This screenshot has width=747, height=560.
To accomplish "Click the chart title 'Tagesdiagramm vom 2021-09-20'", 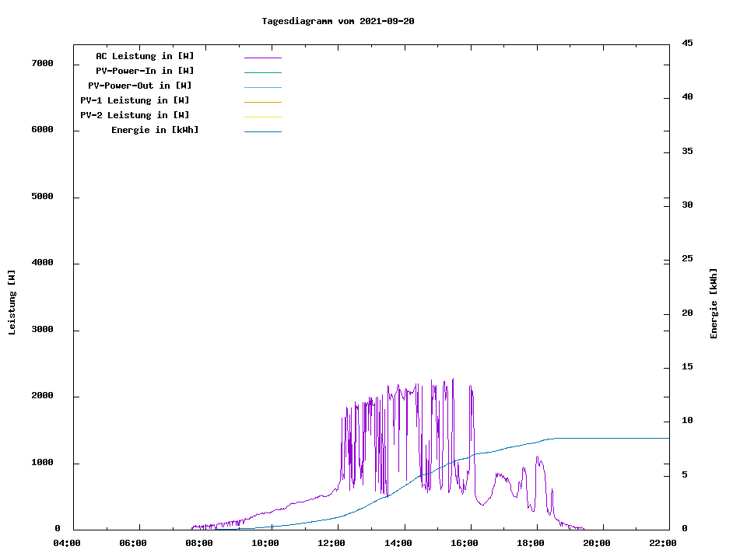I will coord(338,21).
